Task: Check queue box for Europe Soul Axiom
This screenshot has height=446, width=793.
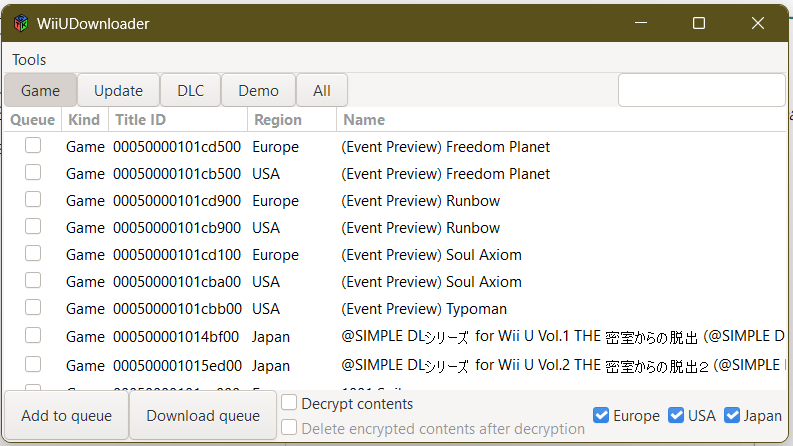Action: [x=33, y=253]
